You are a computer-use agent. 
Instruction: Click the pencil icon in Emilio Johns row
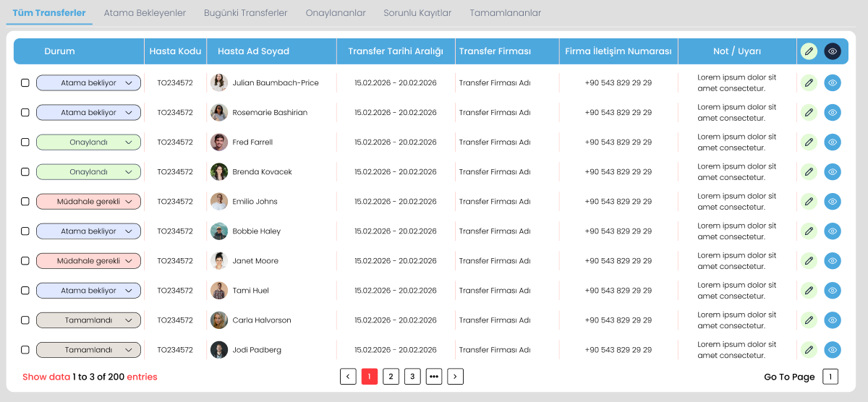[809, 202]
